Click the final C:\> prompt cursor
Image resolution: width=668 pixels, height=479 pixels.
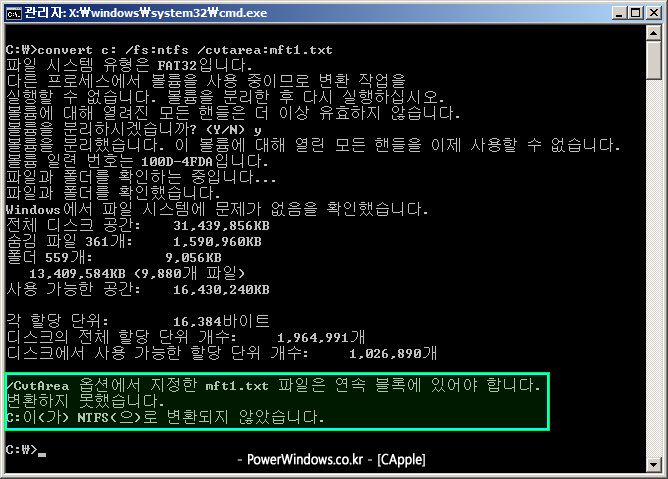tap(42, 454)
